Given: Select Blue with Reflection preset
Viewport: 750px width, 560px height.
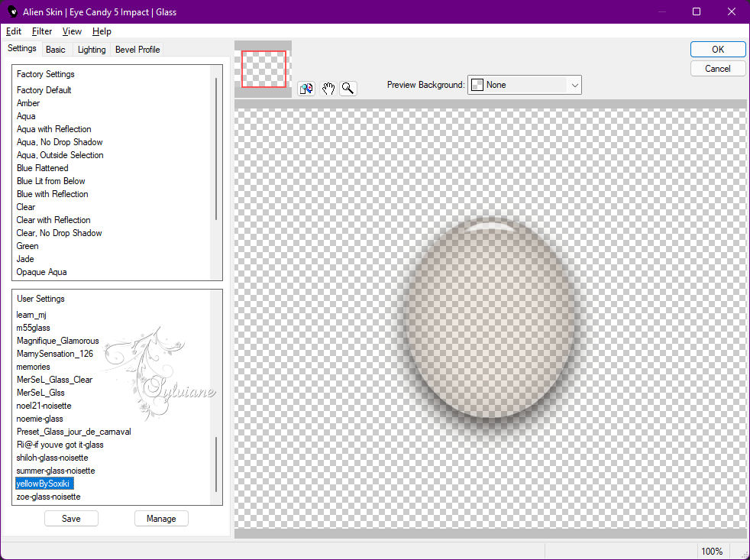Looking at the screenshot, I should pyautogui.click(x=52, y=194).
